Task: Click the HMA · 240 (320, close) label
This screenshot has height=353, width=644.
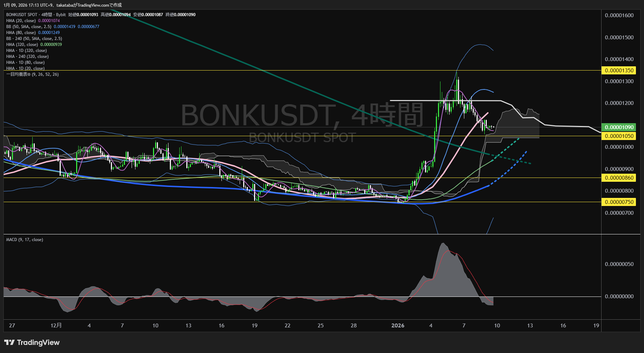Action: 27,56
